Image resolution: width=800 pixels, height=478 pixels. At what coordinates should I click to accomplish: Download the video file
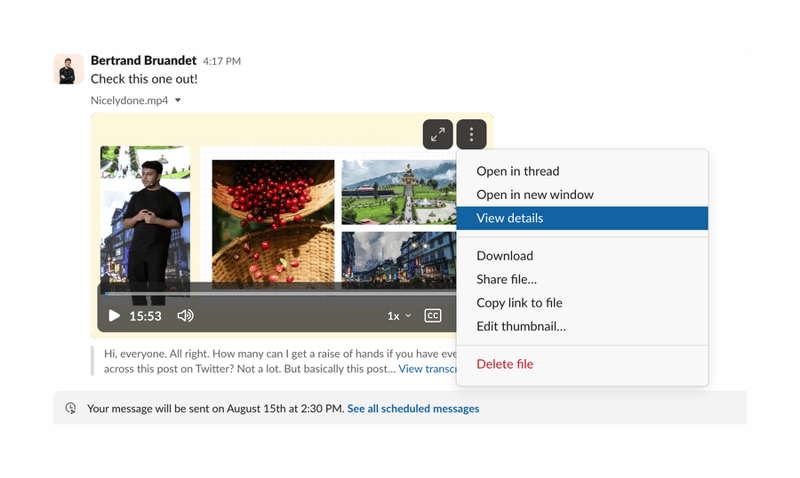[504, 256]
